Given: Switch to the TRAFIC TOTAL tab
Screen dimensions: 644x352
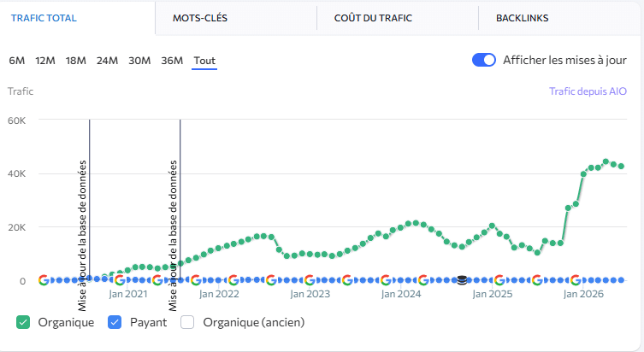Looking at the screenshot, I should click(44, 18).
